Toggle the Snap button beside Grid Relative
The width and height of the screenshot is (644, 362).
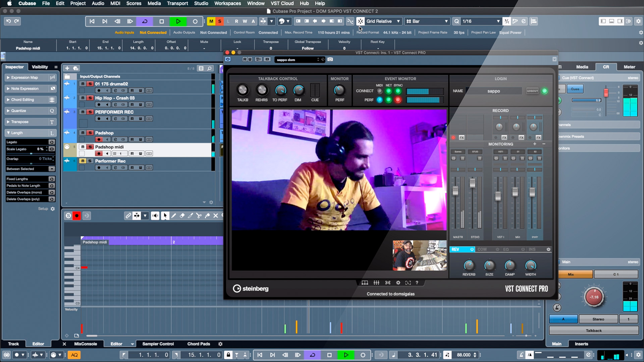point(360,21)
